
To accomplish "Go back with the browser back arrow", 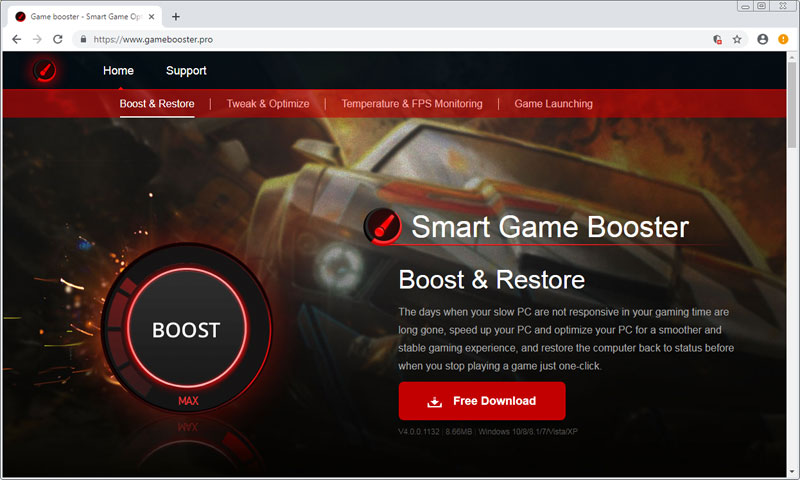I will click(16, 39).
